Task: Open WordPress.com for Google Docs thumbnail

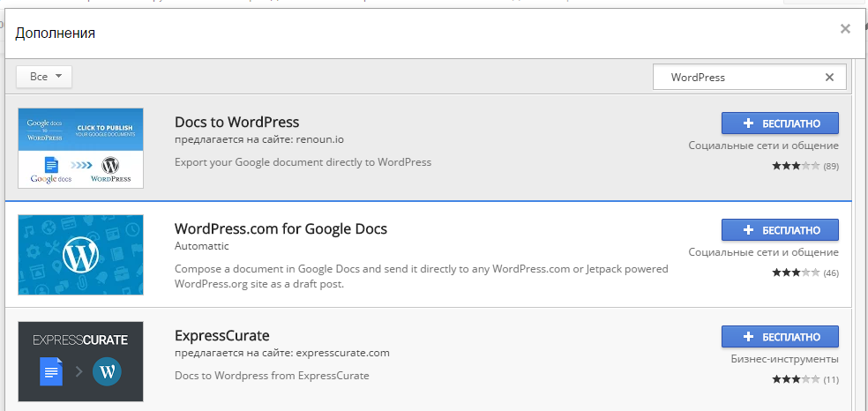Action: click(81, 255)
